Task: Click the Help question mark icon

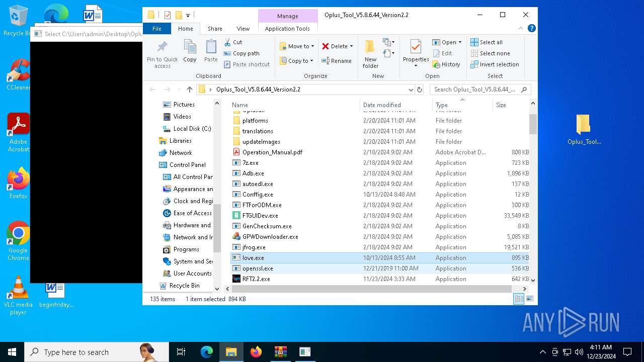Action: click(531, 29)
